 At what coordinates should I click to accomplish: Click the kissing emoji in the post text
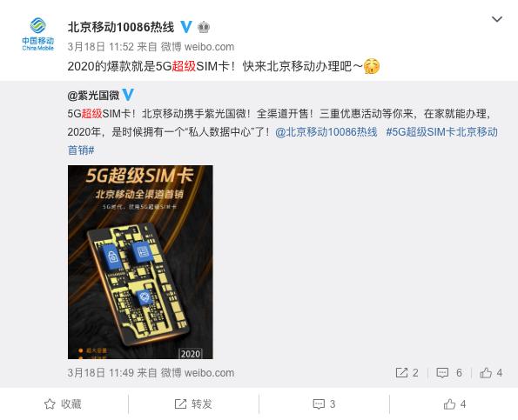tap(372, 66)
